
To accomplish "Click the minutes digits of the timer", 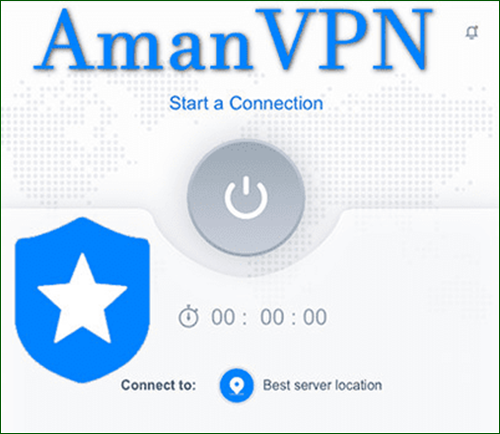I will click(x=272, y=317).
